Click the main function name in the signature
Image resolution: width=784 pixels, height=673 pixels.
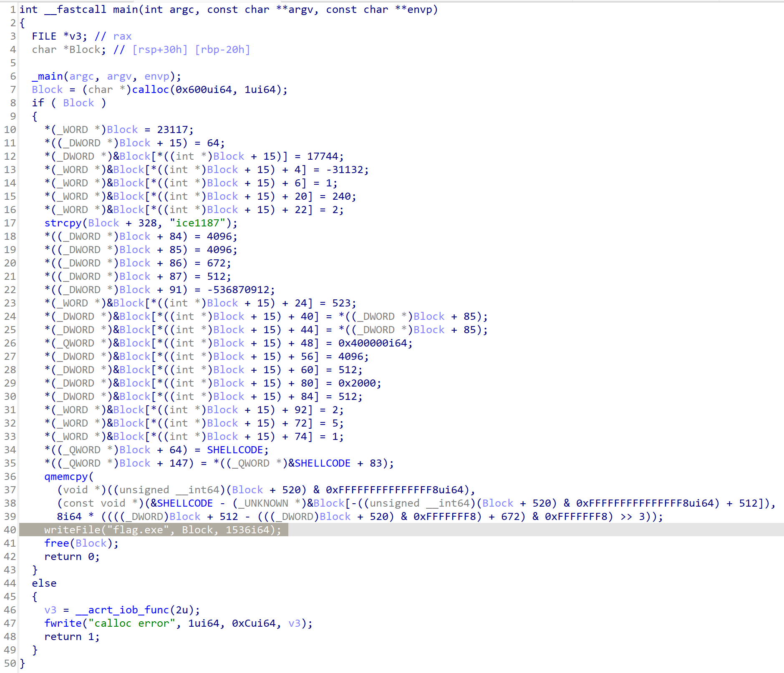[125, 10]
